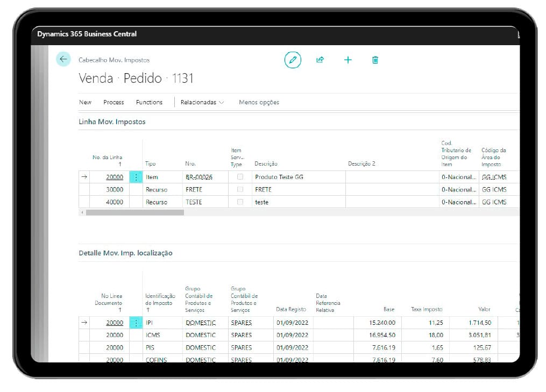Viewport: 546px width, 392px height.
Task: Toggle Item Service Type checkbox for BR-00026
Action: click(x=240, y=177)
